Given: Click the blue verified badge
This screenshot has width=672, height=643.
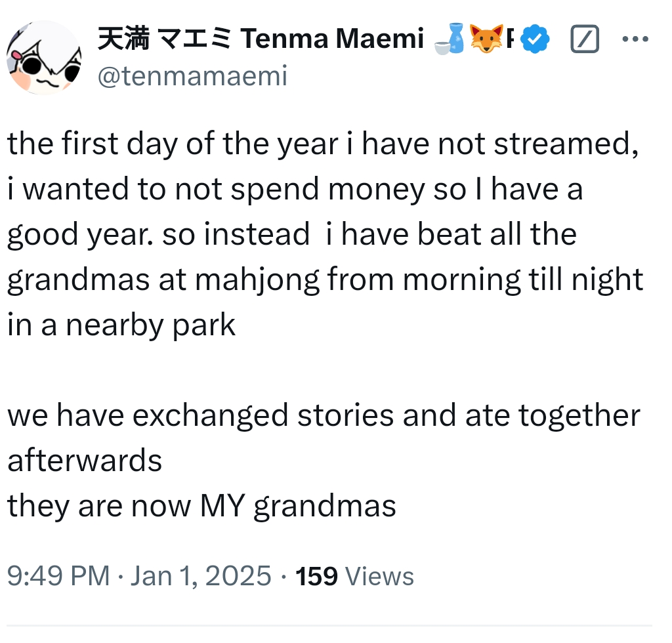Looking at the screenshot, I should coord(535,41).
